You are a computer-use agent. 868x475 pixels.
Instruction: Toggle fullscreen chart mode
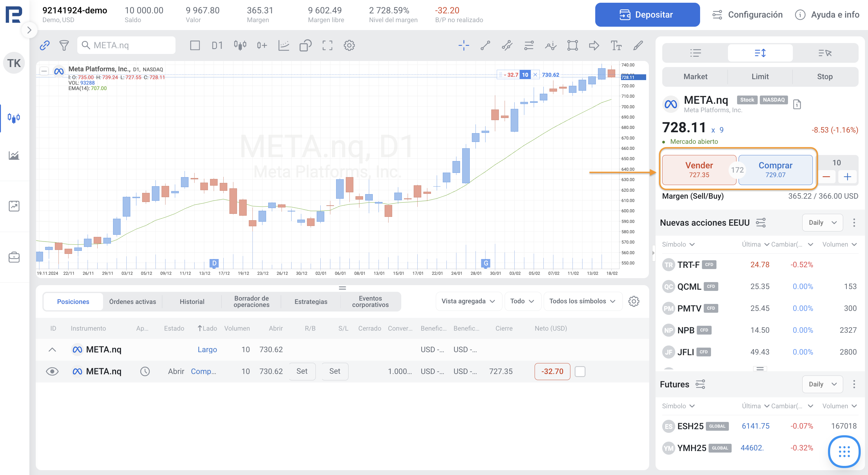(x=327, y=45)
